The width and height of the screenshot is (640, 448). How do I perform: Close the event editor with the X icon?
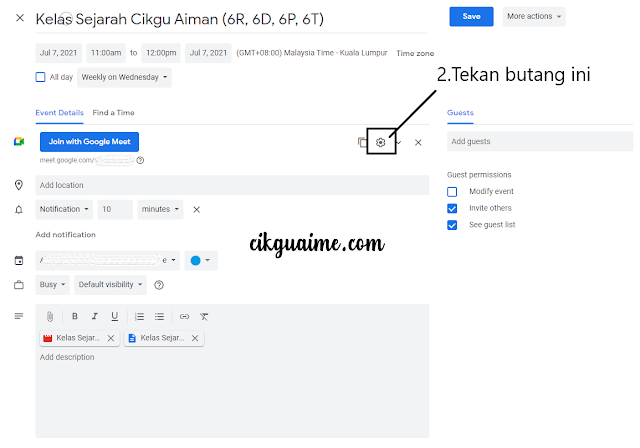click(x=20, y=18)
